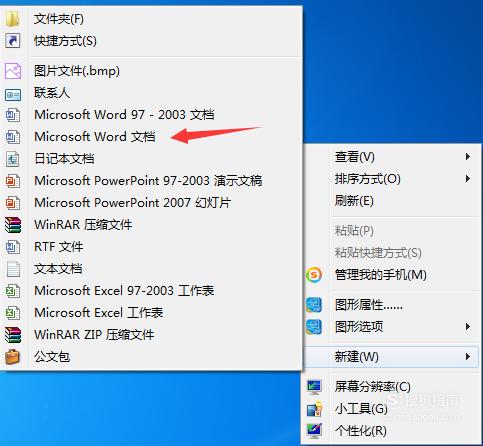Click the WinRAR books icon beside WinRAR 压缩文件
This screenshot has height=446, width=483.
coord(13,225)
